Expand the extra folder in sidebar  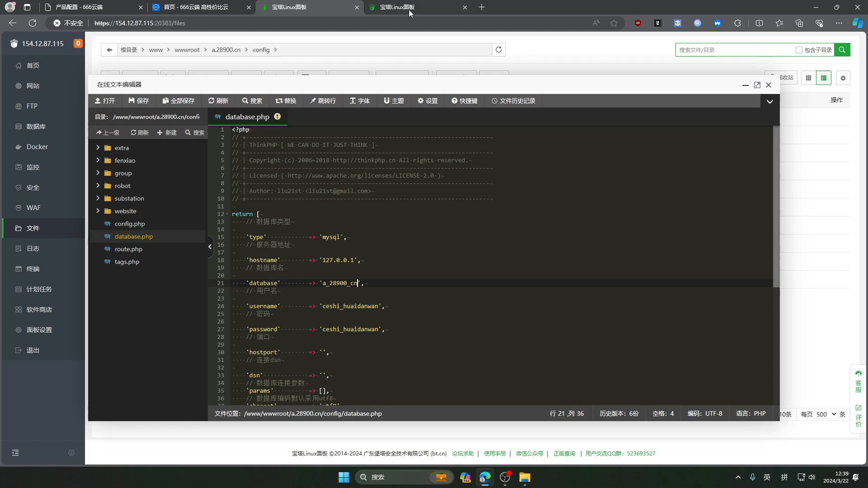coord(97,147)
